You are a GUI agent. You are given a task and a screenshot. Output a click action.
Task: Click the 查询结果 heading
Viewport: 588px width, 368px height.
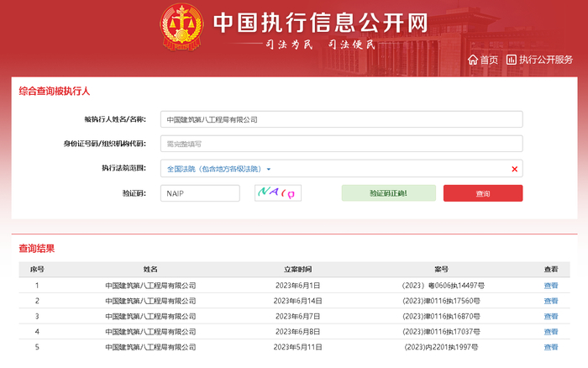point(37,249)
